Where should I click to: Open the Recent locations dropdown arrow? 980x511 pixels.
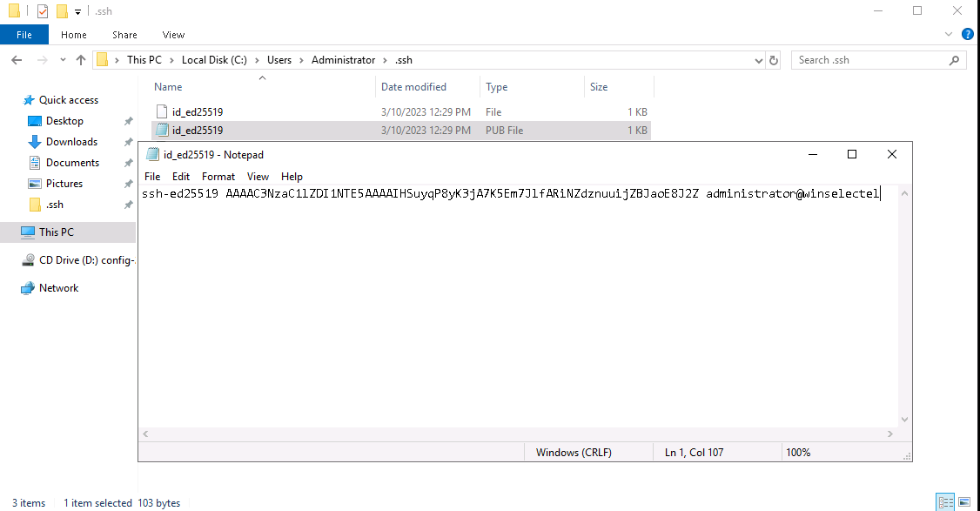(x=61, y=60)
